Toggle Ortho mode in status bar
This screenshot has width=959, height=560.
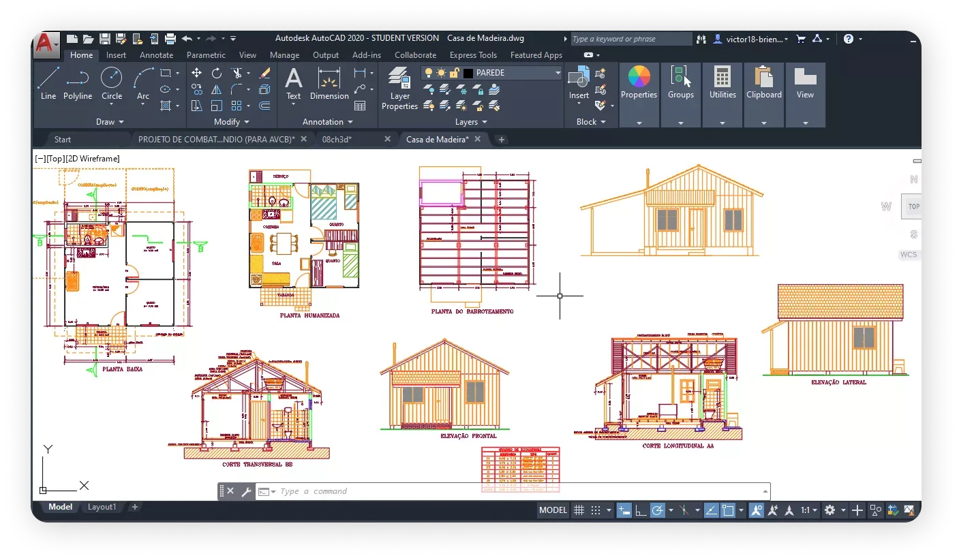pos(641,510)
